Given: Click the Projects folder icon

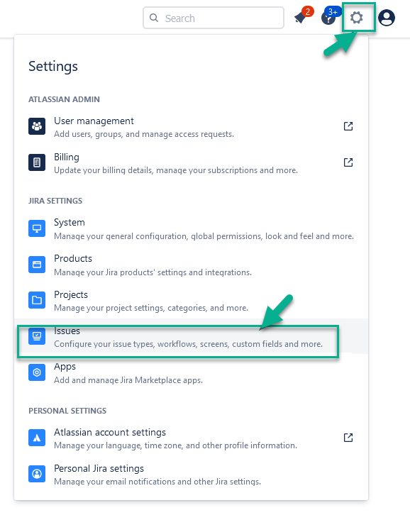Looking at the screenshot, I should pos(37,300).
